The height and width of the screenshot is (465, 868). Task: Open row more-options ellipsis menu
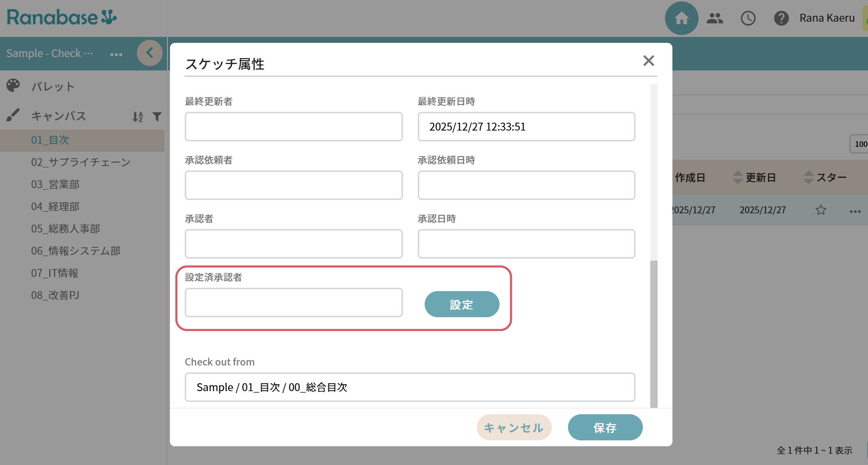click(855, 211)
